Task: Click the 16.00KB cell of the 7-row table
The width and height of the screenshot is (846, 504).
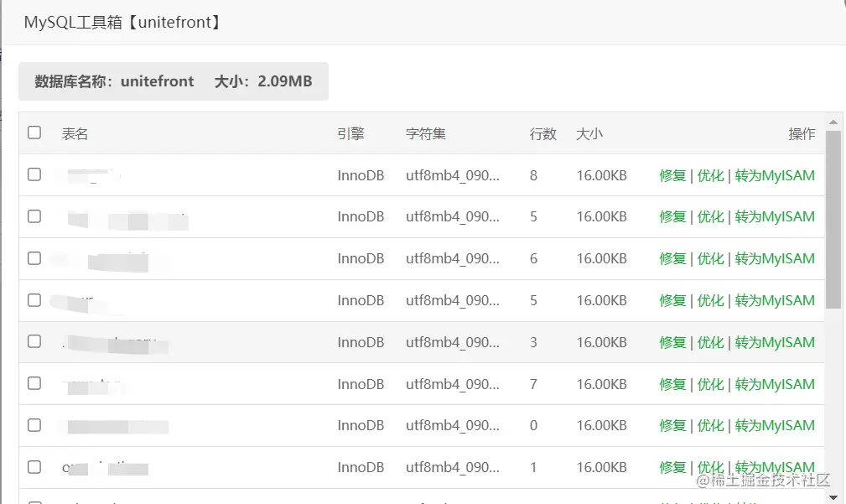Action: [601, 384]
